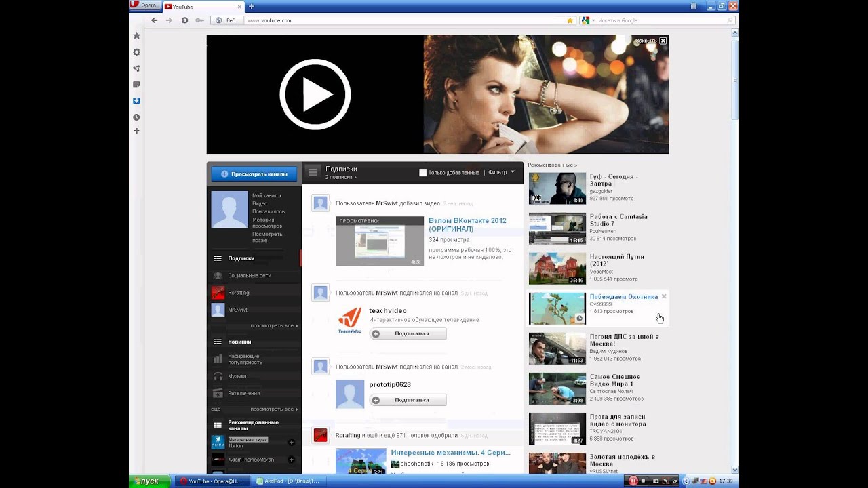The height and width of the screenshot is (488, 868).
Task: Close the banner ad with X button
Action: point(663,41)
